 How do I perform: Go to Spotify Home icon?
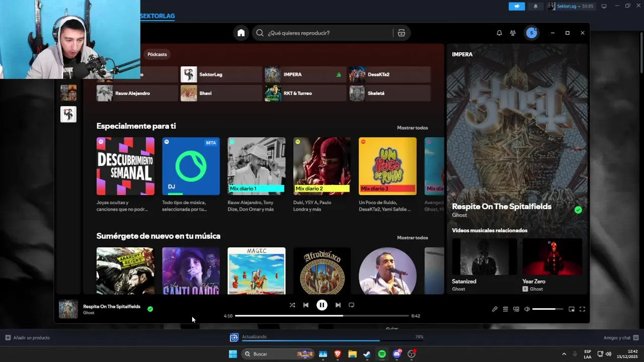pyautogui.click(x=241, y=33)
